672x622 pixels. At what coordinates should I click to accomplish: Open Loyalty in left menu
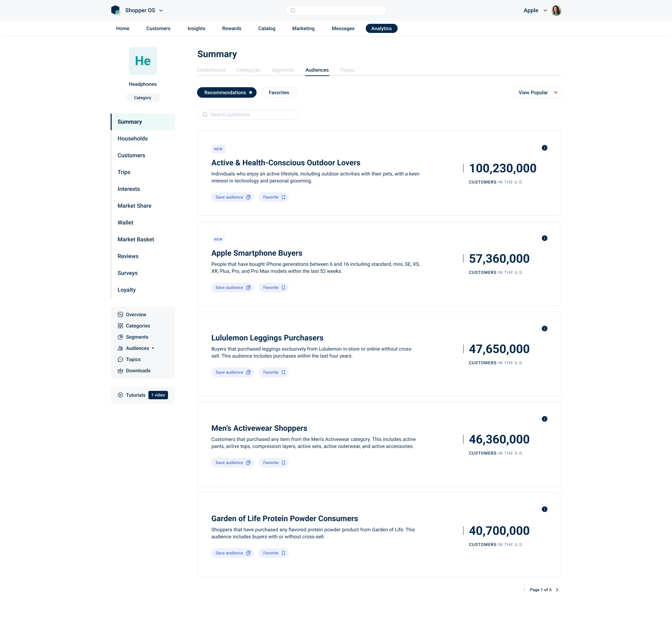tap(143, 290)
